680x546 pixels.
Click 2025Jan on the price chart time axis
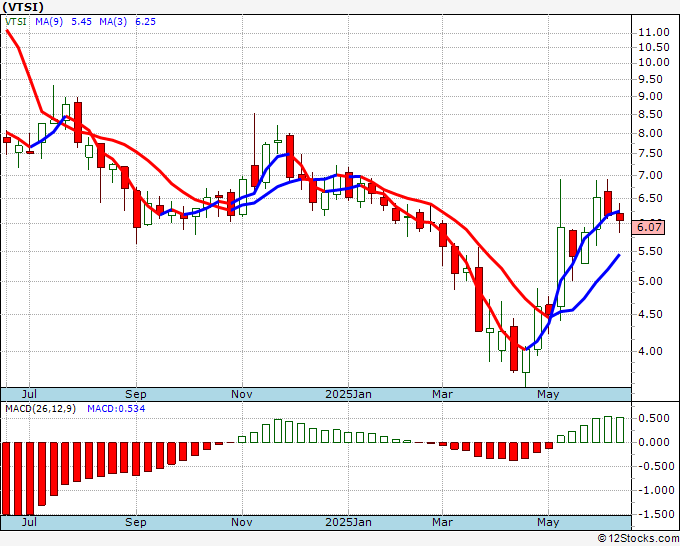point(348,394)
